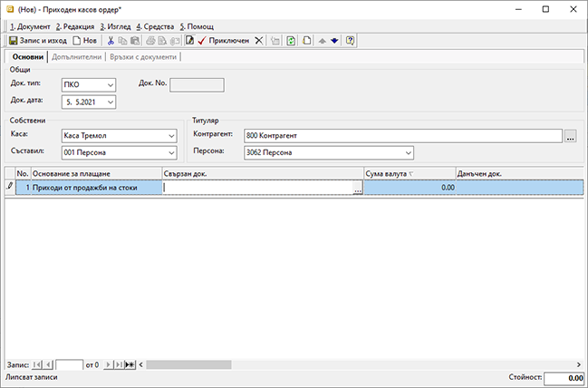Click the greyed icon after the X icon
The height and width of the screenshot is (388, 588).
point(275,41)
